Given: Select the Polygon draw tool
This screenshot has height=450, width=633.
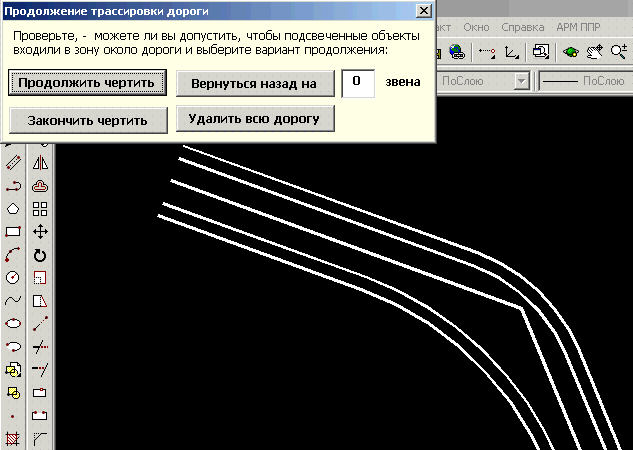Looking at the screenshot, I should click(x=13, y=209).
